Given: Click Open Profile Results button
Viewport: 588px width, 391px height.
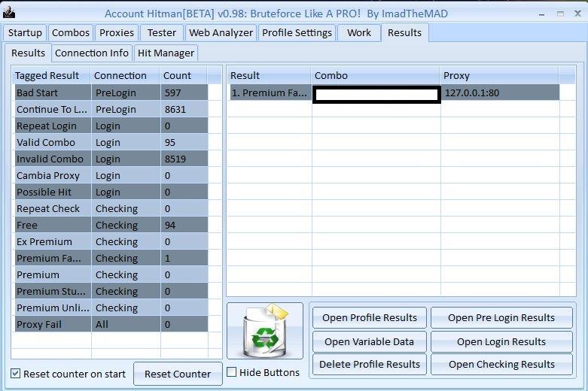Looking at the screenshot, I should (x=369, y=317).
